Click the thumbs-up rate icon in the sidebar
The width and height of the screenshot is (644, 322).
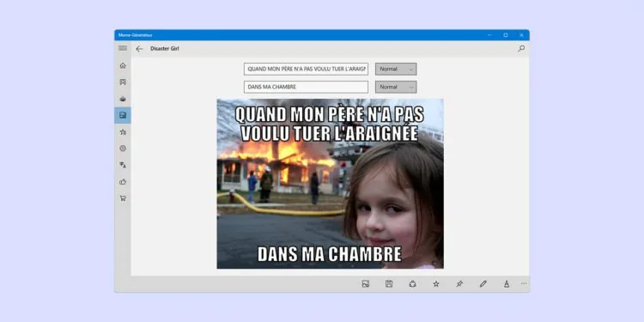[123, 181]
